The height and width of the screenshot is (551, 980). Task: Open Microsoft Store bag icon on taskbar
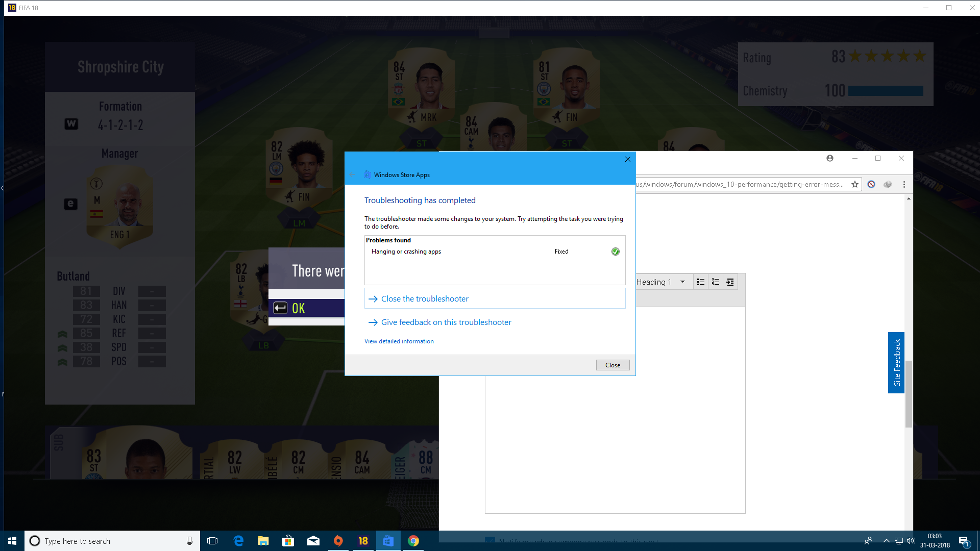coord(288,541)
